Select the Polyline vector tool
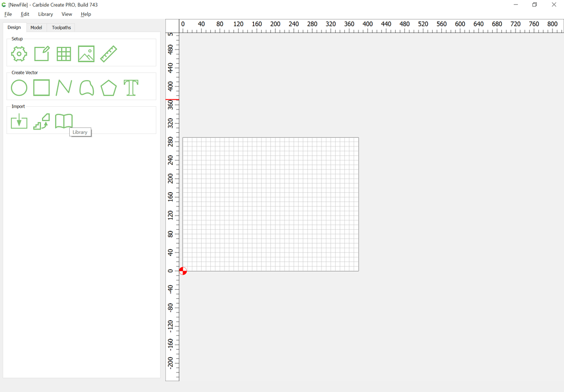The width and height of the screenshot is (564, 392). 64,88
